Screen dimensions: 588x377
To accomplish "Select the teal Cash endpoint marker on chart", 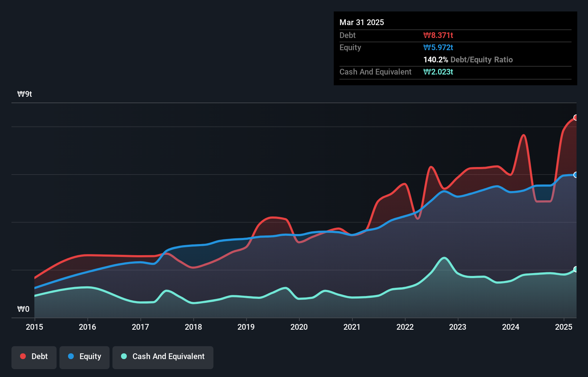I will click(576, 269).
